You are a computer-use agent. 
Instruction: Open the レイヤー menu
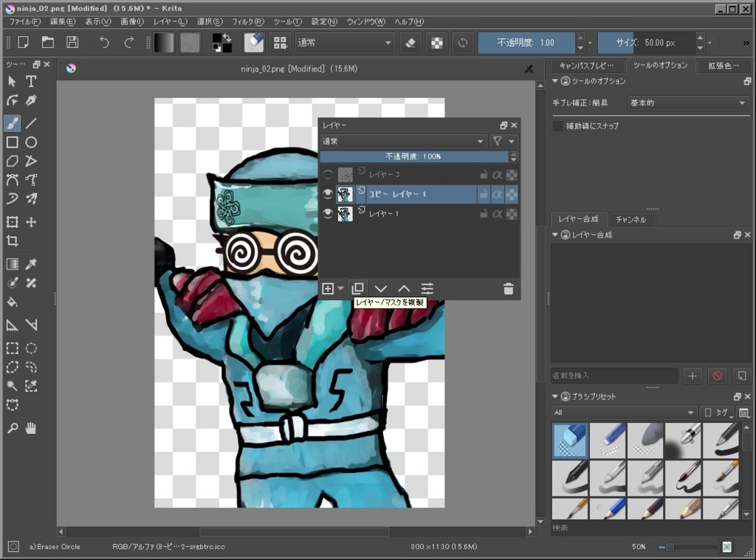(x=171, y=21)
